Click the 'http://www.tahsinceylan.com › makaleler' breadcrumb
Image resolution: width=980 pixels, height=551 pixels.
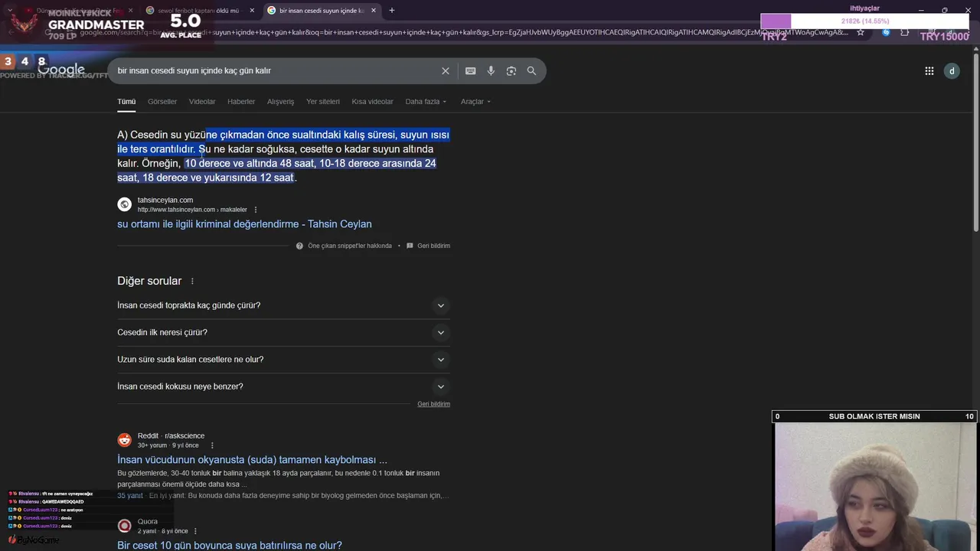coord(192,210)
